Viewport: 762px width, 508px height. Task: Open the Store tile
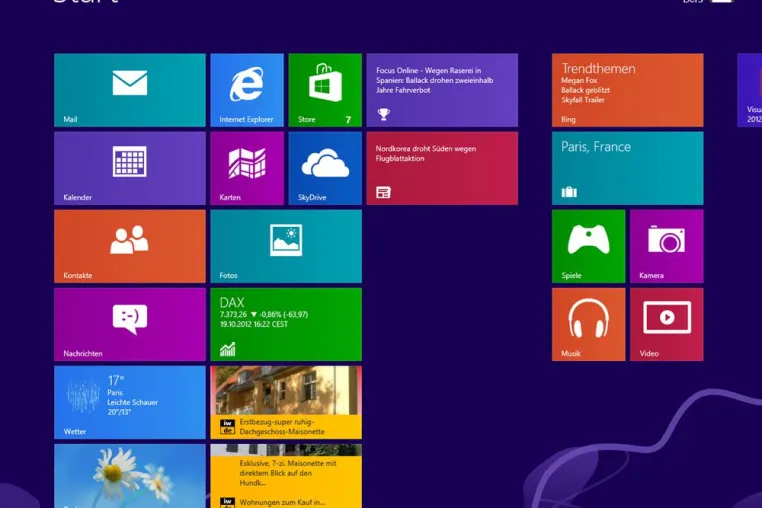[325, 90]
